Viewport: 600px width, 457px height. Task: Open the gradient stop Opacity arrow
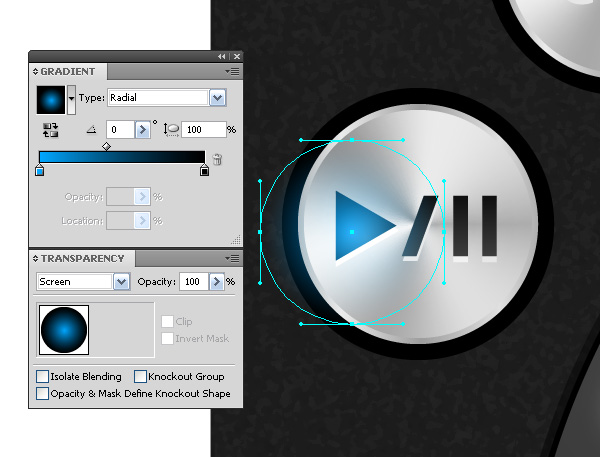pos(142,196)
